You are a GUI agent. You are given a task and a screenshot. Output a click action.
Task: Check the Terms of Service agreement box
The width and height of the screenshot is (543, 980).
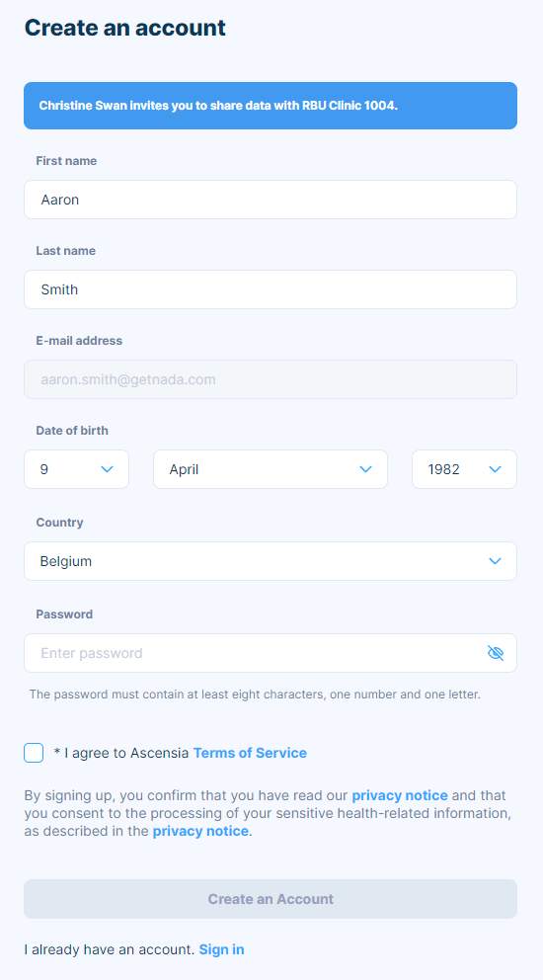(x=34, y=753)
